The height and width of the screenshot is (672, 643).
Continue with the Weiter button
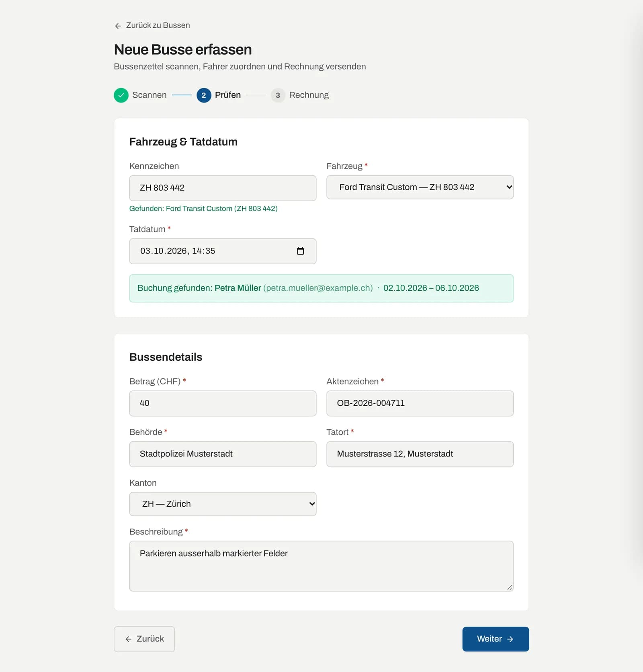[496, 639]
